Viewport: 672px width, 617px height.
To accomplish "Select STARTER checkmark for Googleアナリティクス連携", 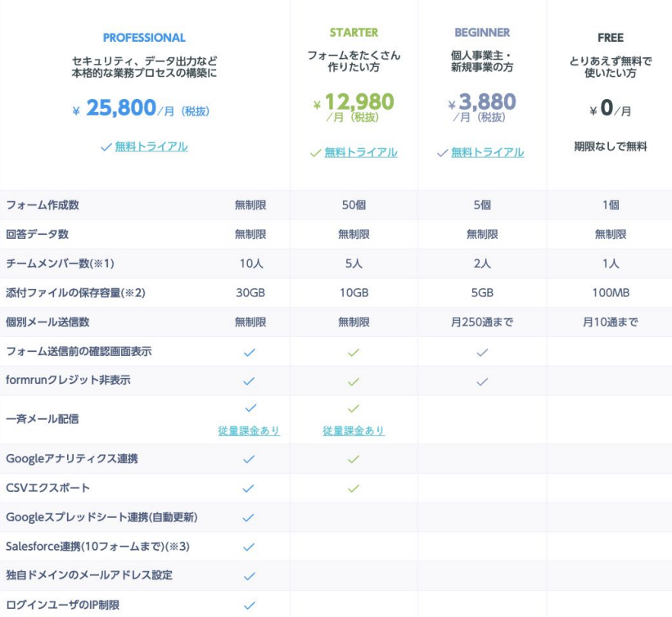I will (354, 459).
